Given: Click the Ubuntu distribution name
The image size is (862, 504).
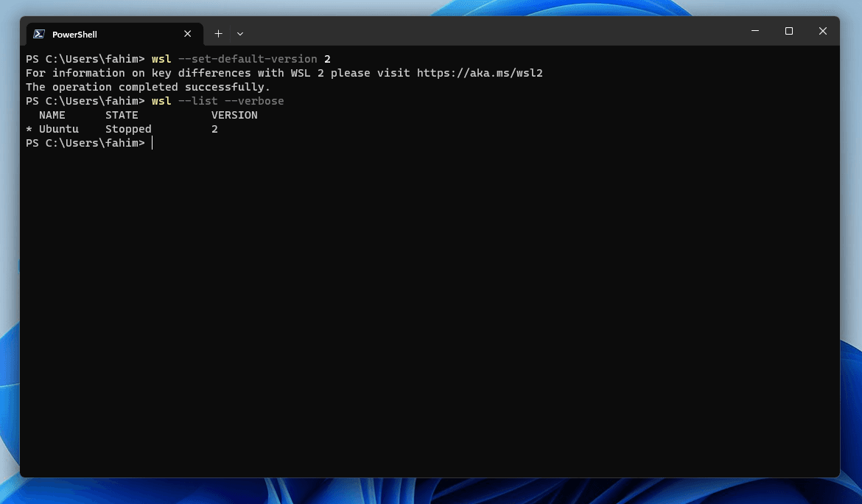Looking at the screenshot, I should (59, 129).
